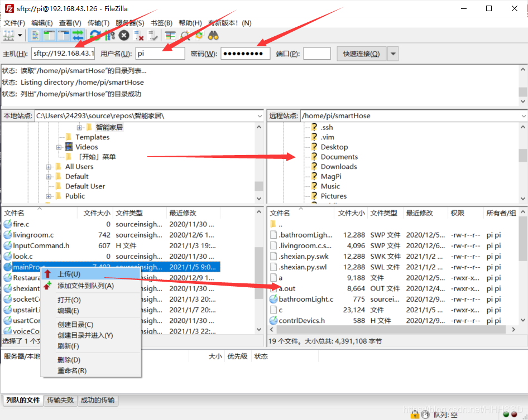Open the 文件(F) menu
Viewport: 528px width, 420px height.
[14, 23]
